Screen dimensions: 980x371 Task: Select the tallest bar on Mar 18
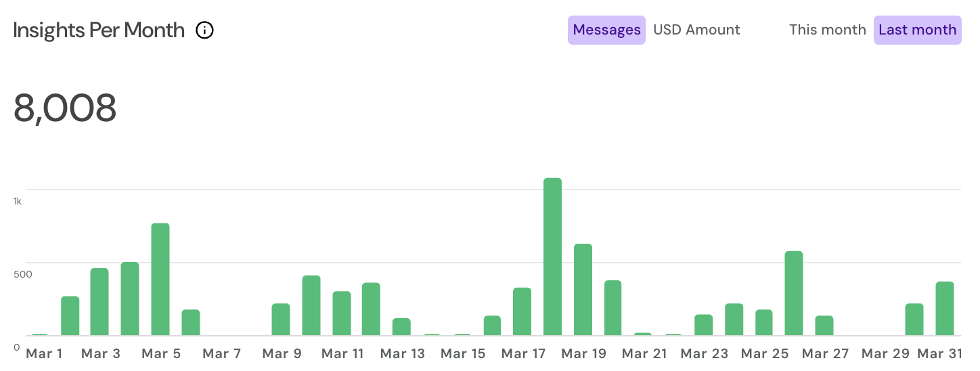553,257
